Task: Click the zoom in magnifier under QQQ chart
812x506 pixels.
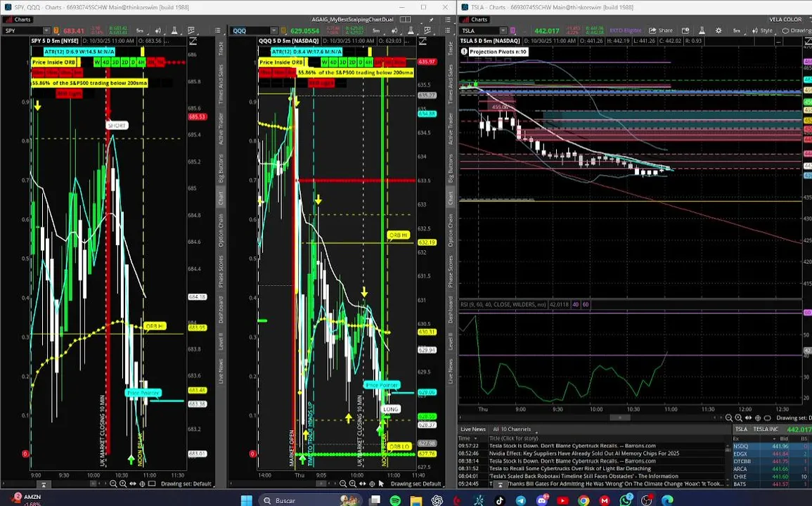Action: [353, 484]
